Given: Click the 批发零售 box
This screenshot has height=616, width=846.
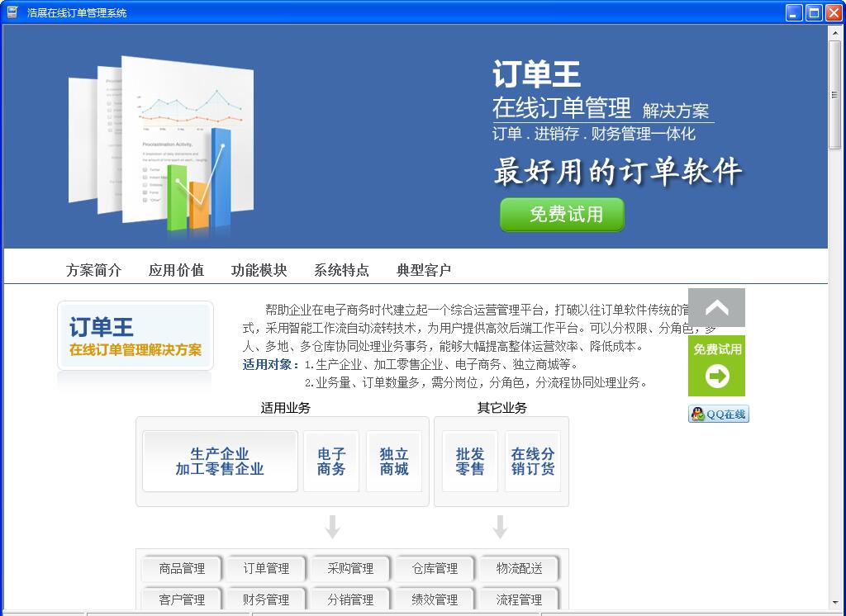Looking at the screenshot, I should (470, 462).
